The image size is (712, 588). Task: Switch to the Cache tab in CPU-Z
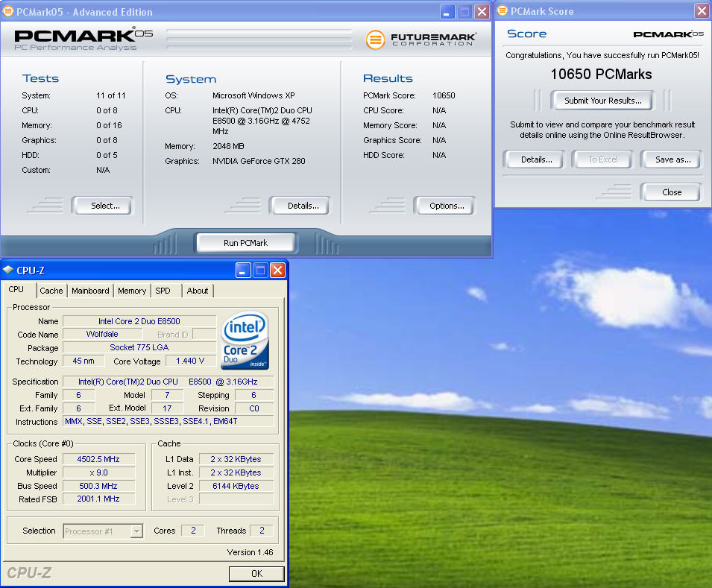pos(51,291)
